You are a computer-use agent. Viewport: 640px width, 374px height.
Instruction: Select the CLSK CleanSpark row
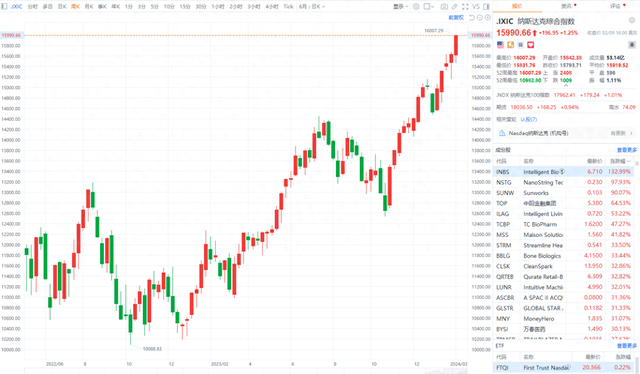point(563,266)
